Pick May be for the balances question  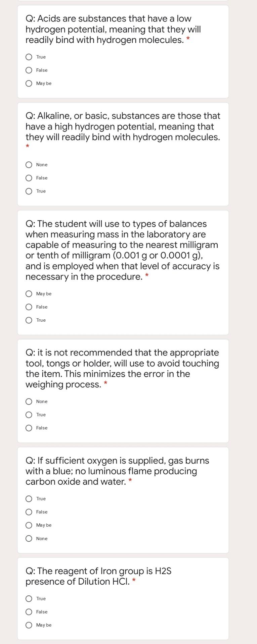coord(29,294)
